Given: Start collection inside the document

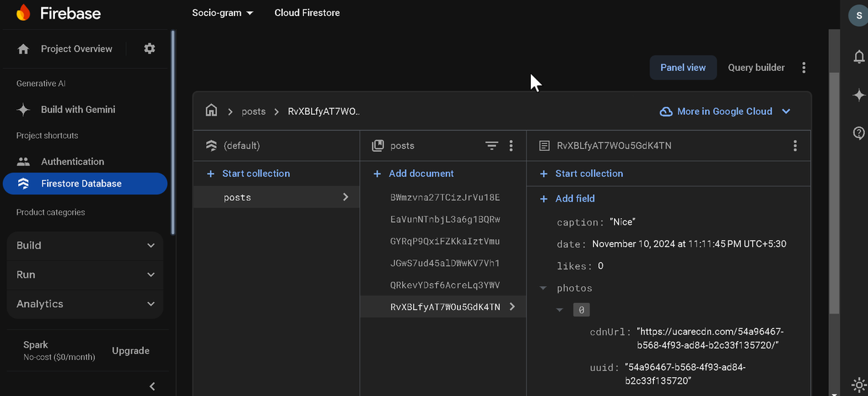Looking at the screenshot, I should (581, 173).
